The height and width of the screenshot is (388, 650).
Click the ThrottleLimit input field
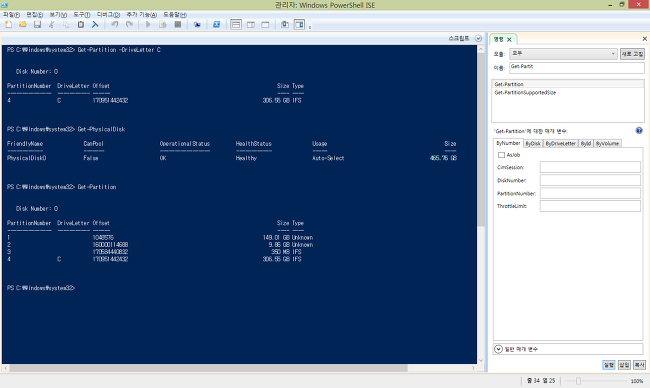(590, 206)
